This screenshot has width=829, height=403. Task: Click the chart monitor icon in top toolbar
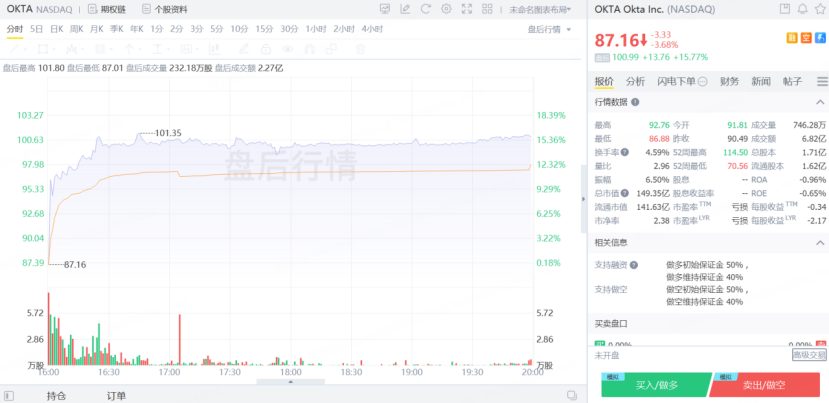(x=385, y=9)
